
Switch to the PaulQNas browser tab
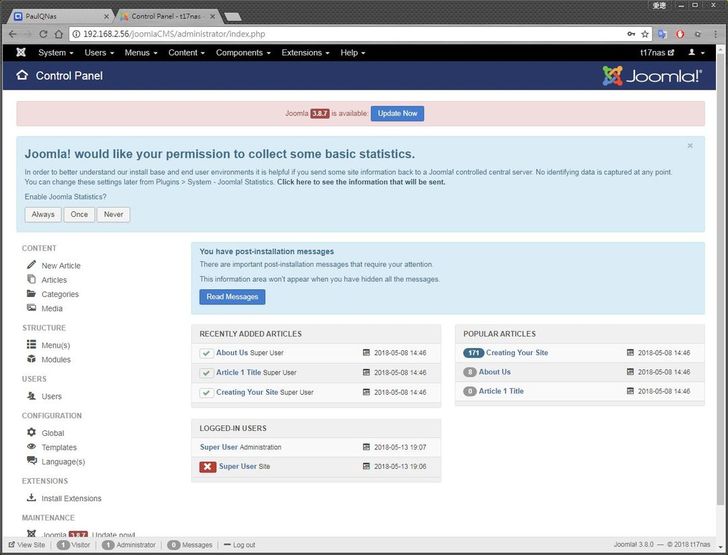58,16
